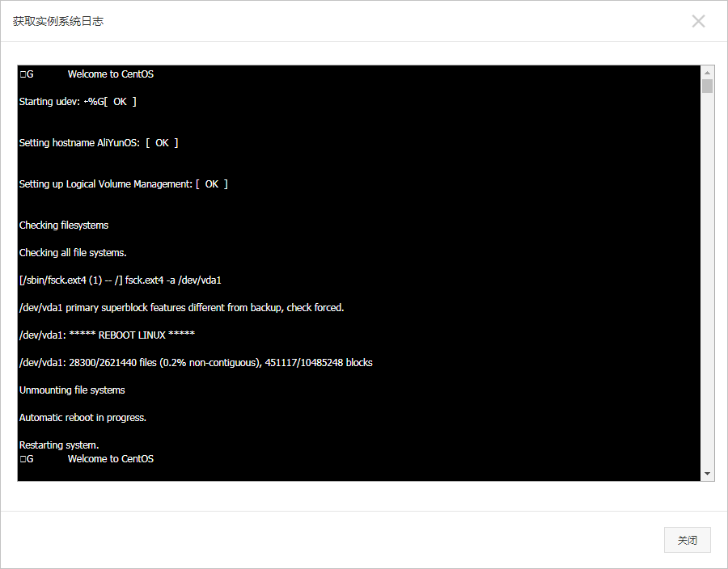Image resolution: width=728 pixels, height=569 pixels.
Task: Click the dialog title 获取实例系统日志
Action: (x=58, y=21)
